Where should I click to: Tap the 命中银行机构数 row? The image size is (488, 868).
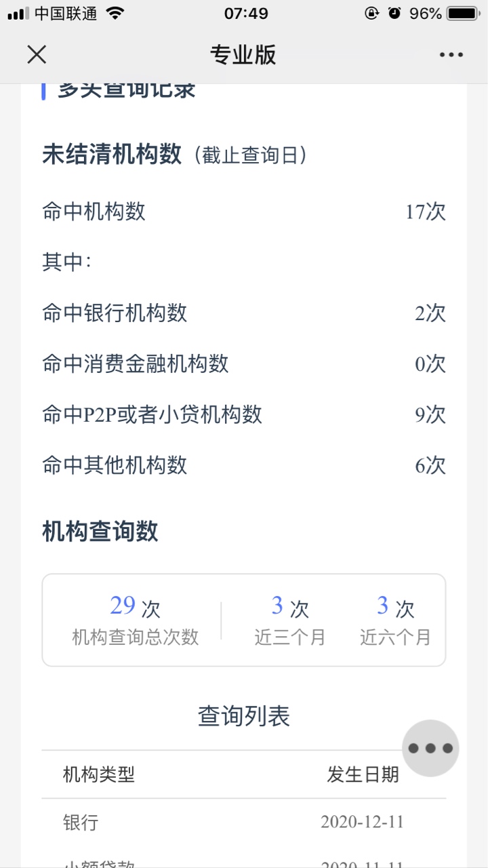244,313
